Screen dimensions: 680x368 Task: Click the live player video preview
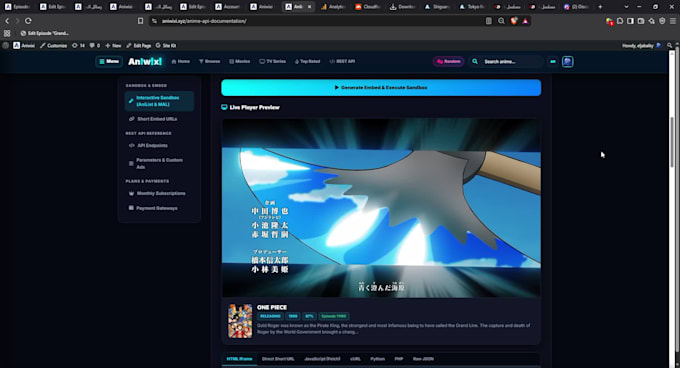(x=381, y=208)
